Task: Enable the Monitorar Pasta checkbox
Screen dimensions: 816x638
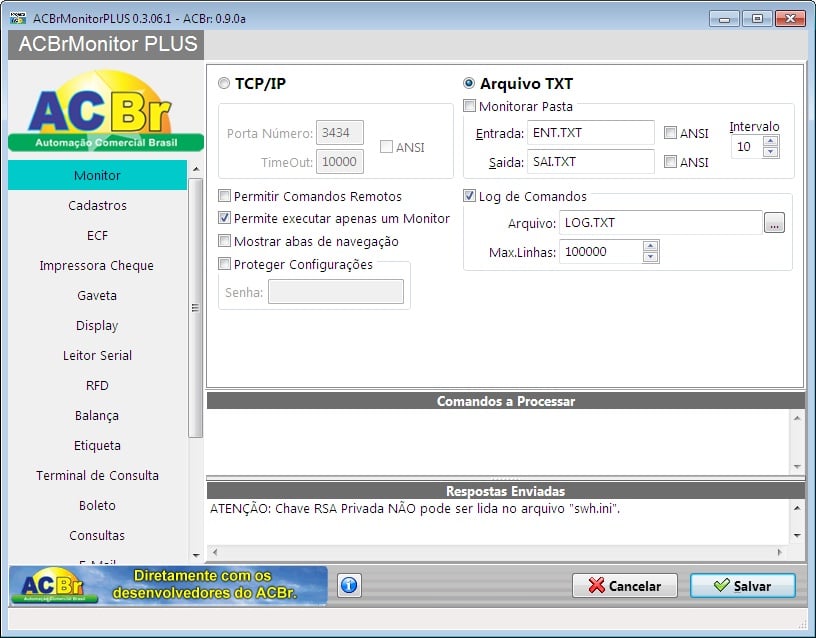Action: click(x=469, y=106)
